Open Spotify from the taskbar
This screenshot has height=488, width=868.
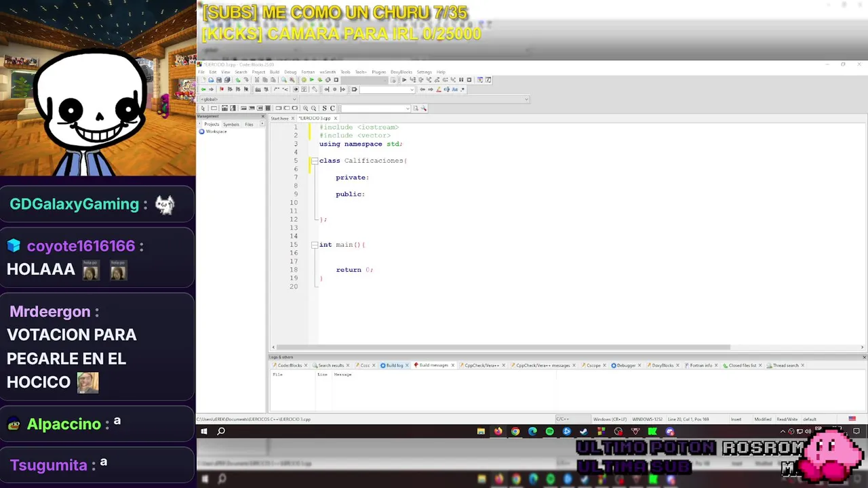pos(549,431)
